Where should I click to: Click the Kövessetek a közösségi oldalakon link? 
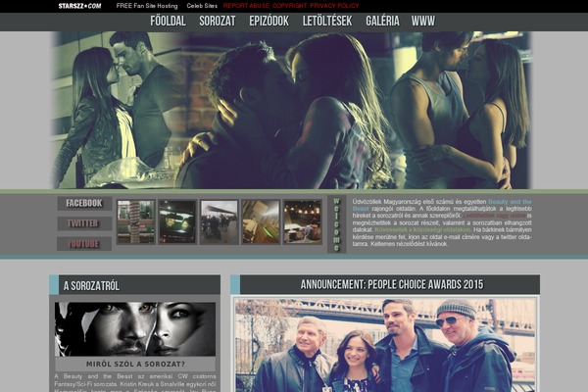pyautogui.click(x=422, y=229)
